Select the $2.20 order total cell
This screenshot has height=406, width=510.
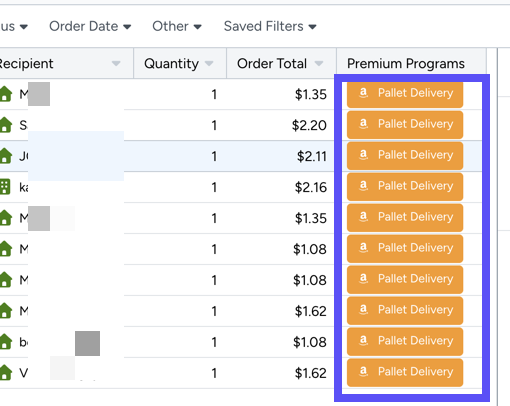pyautogui.click(x=309, y=125)
